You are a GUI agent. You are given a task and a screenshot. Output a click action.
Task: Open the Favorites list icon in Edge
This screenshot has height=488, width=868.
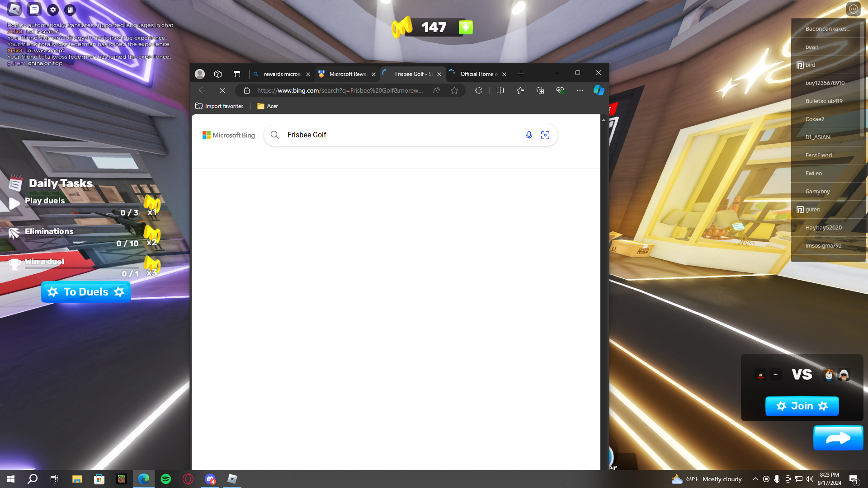520,90
